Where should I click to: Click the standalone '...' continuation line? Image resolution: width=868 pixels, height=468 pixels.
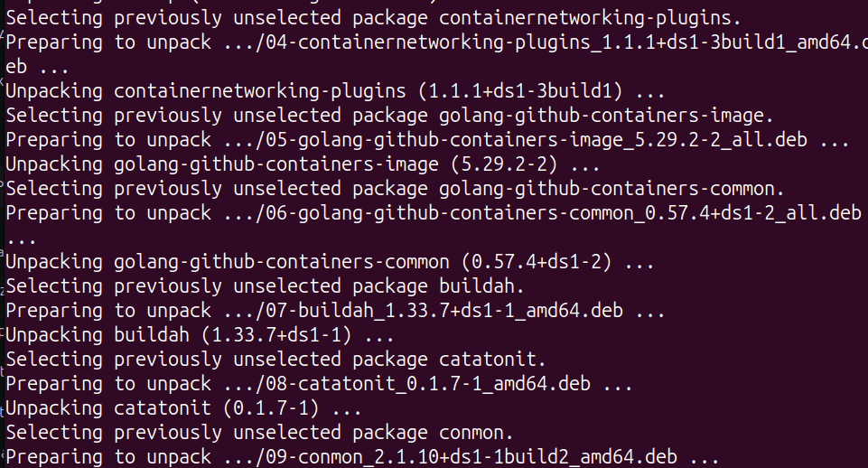pos(18,239)
